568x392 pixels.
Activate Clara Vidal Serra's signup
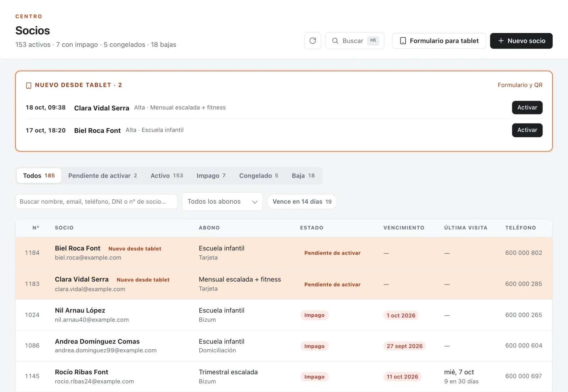pyautogui.click(x=527, y=107)
